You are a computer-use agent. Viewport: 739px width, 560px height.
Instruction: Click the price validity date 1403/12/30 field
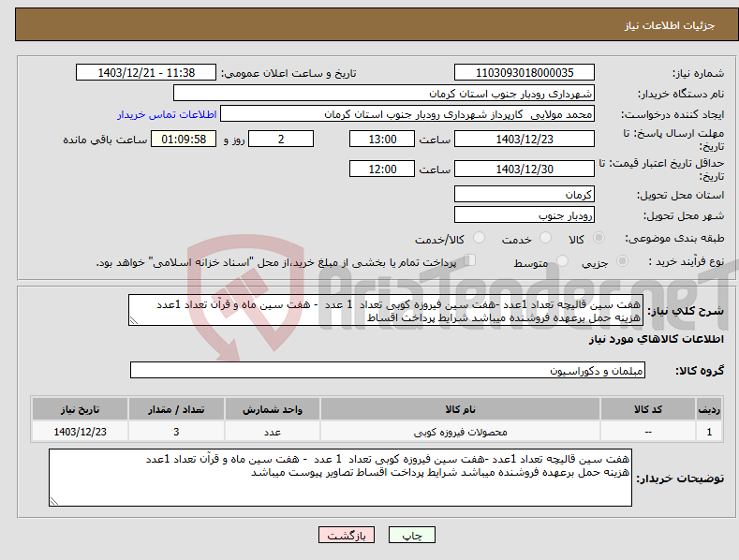pos(525,169)
